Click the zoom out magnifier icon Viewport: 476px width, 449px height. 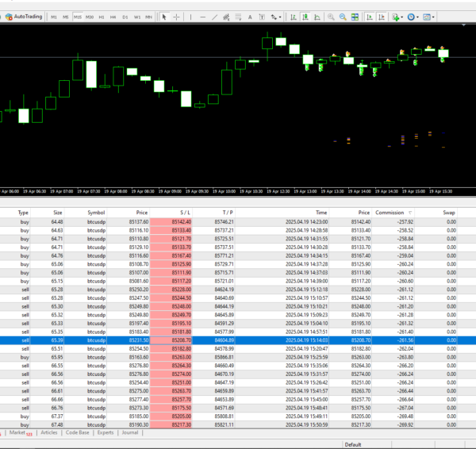click(344, 17)
